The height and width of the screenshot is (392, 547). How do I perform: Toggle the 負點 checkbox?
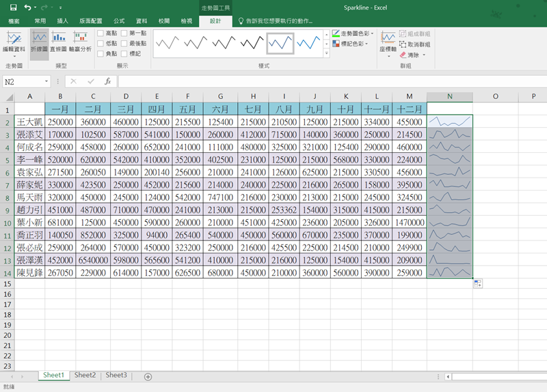[101, 53]
